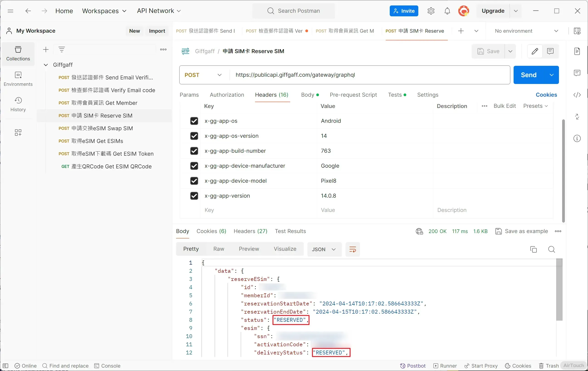Image resolution: width=588 pixels, height=371 pixels.
Task: Uncheck the x-gg-app-device-model header checkbox
Action: coord(194,181)
